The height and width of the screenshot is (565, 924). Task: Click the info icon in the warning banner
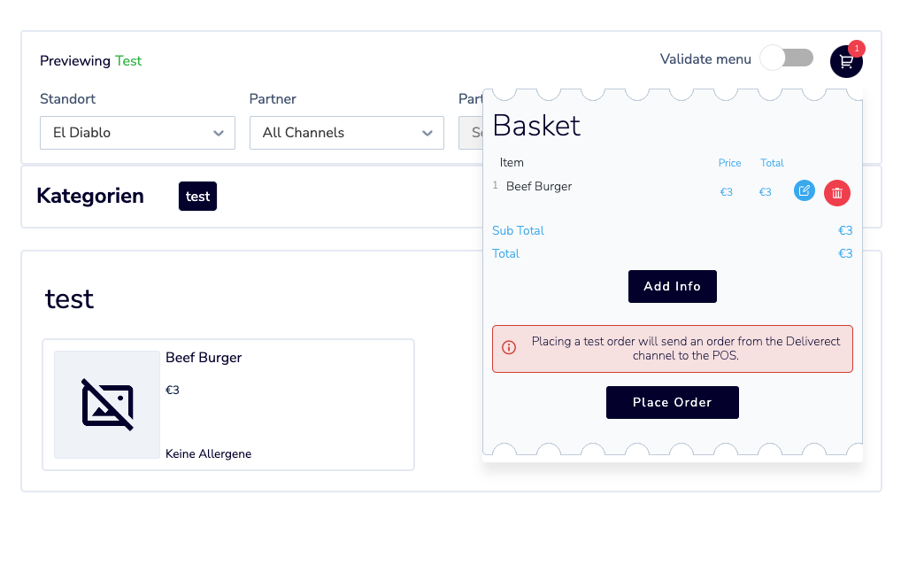point(509,348)
